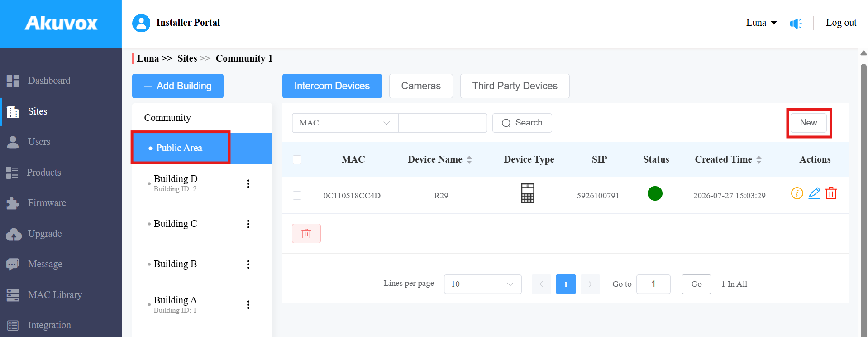The width and height of the screenshot is (868, 337).
Task: Click the Integration icon in sidebar
Action: [x=13, y=325]
